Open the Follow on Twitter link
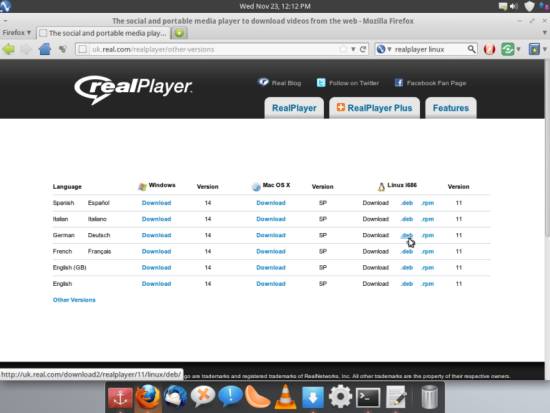Image resolution: width=550 pixels, height=413 pixels. 348,83
